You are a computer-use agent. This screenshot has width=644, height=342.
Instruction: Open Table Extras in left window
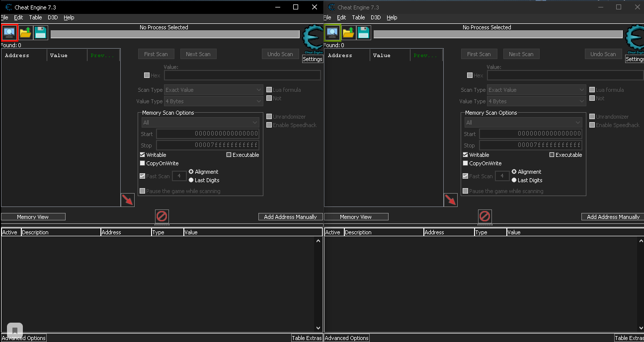pos(307,338)
